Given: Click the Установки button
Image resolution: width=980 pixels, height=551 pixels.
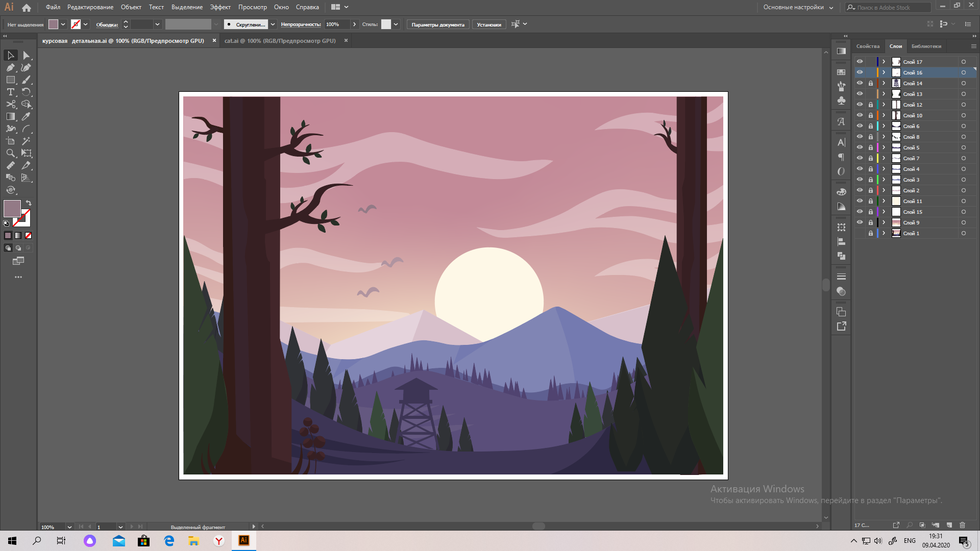Looking at the screenshot, I should pos(488,24).
